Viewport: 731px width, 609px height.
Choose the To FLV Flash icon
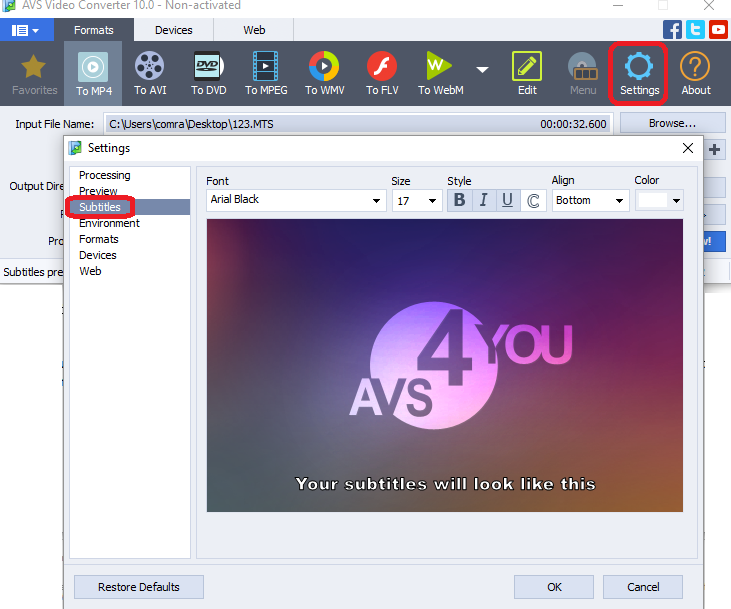point(382,74)
